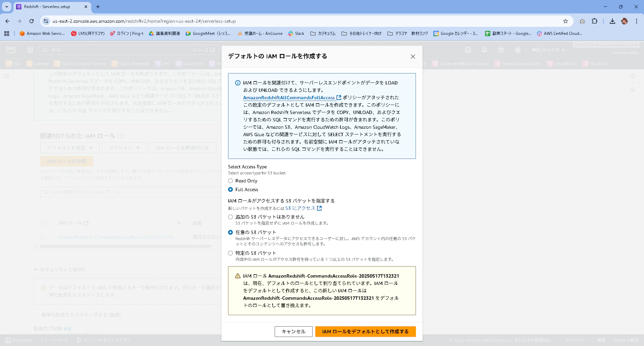Open the 副業スタート Google bookmark
Image resolution: width=644 pixels, height=346 pixels.
tap(508, 34)
